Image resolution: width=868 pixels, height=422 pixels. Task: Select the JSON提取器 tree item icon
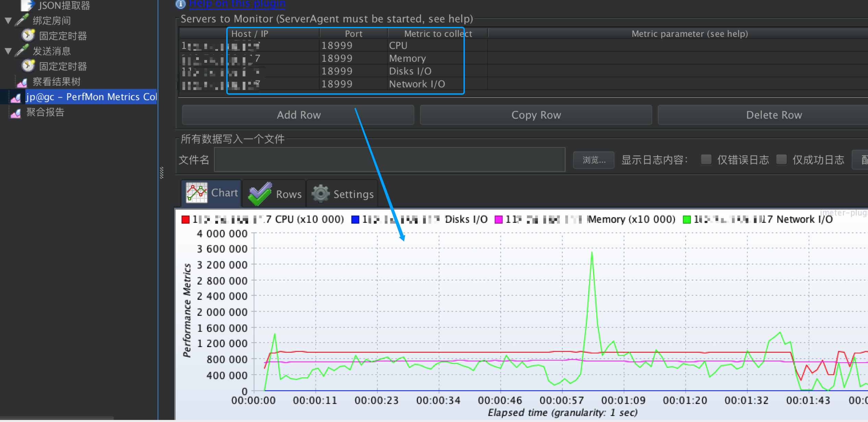(27, 5)
